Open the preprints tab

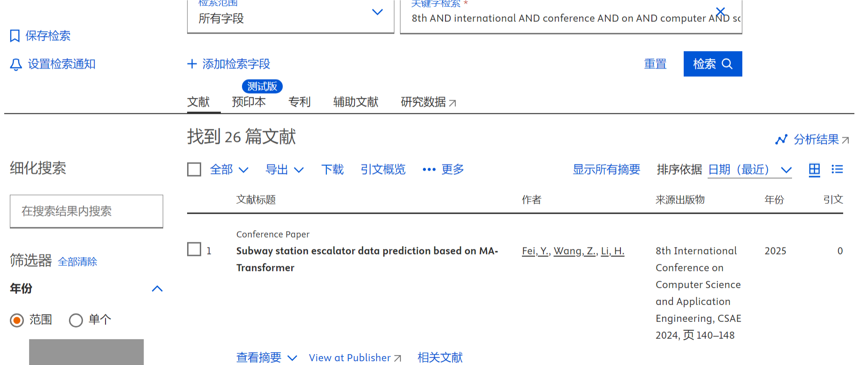pyautogui.click(x=249, y=102)
